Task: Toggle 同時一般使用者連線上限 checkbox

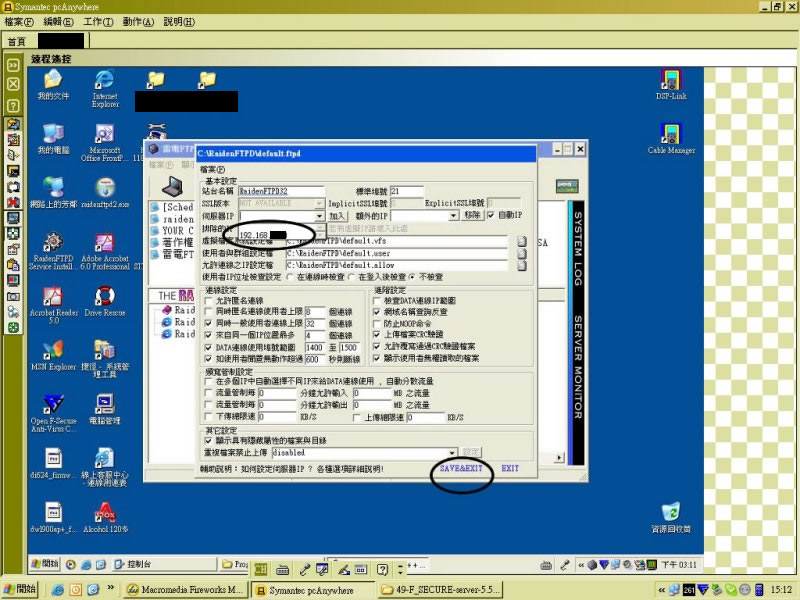Action: pos(208,323)
